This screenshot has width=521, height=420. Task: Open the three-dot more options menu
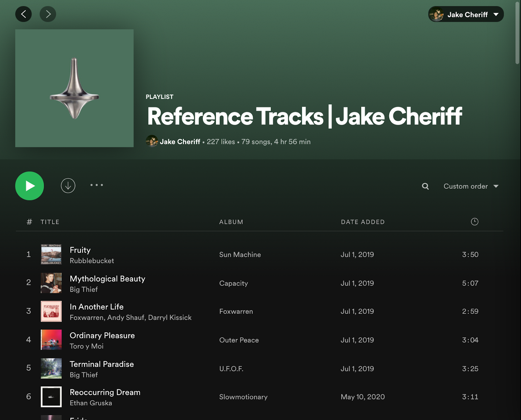click(x=97, y=185)
